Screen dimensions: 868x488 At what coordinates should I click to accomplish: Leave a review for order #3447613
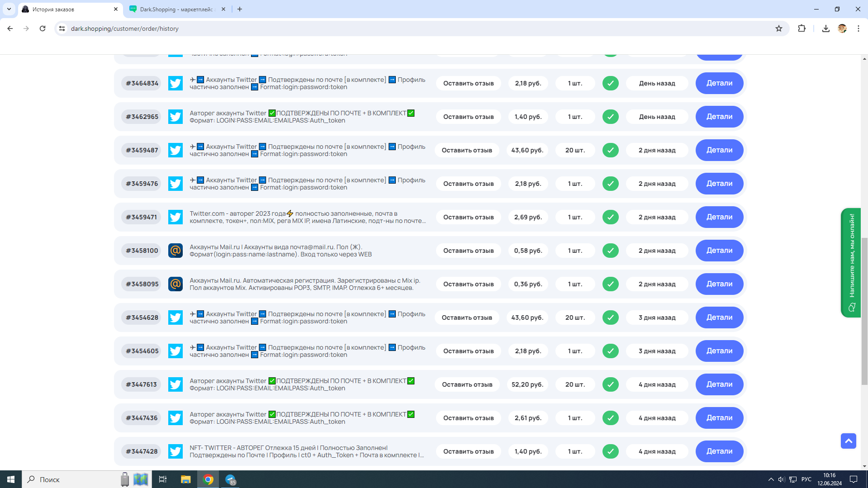[467, 384]
